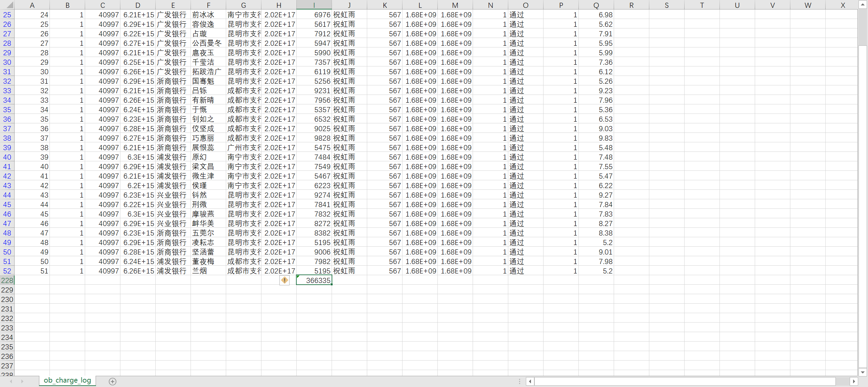Click vertical scrollbar up arrow
This screenshot has height=387, width=868.
[x=863, y=5]
